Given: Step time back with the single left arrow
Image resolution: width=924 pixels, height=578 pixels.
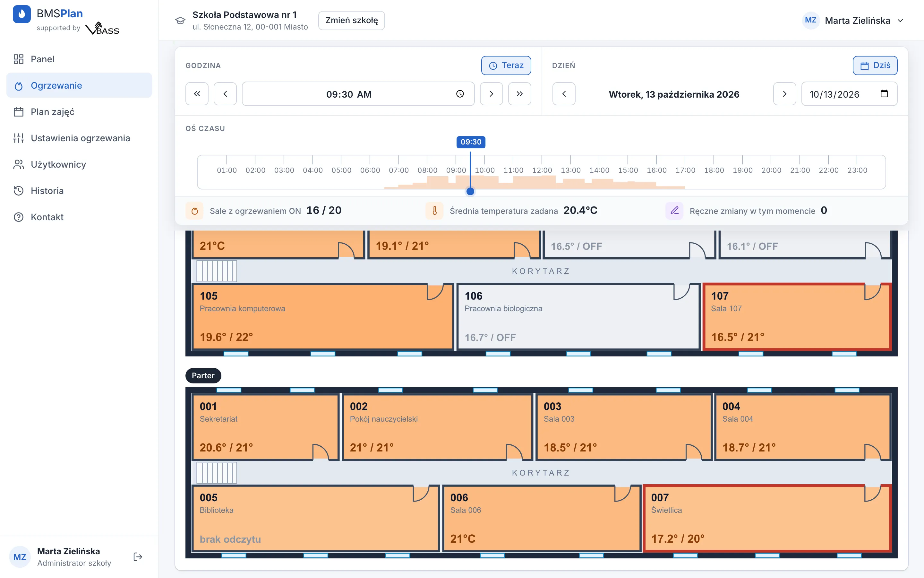Looking at the screenshot, I should click(x=225, y=94).
